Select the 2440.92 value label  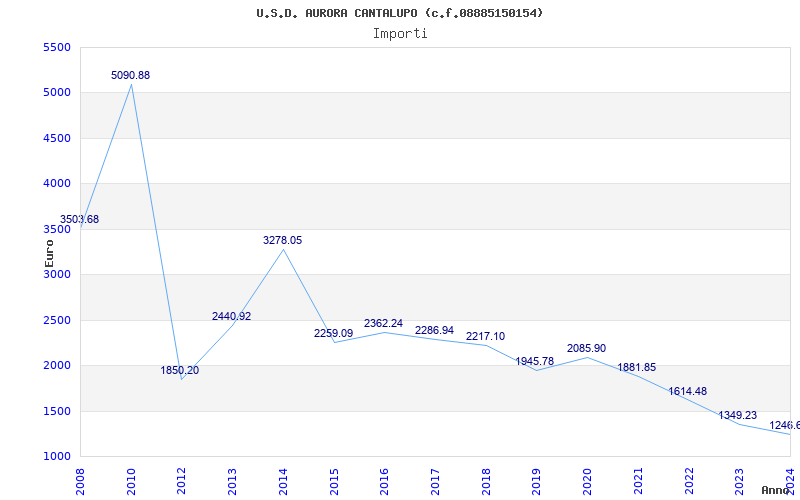(232, 316)
